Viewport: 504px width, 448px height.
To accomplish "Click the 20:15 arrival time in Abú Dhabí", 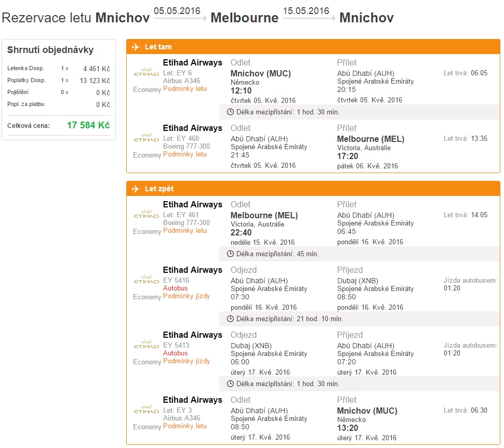I will pos(347,90).
